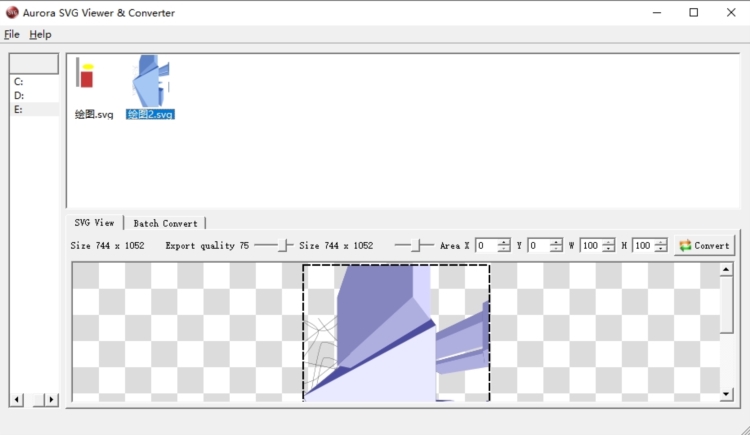This screenshot has height=435, width=750.
Task: Decrease the Area H value with down arrow
Action: (x=661, y=249)
